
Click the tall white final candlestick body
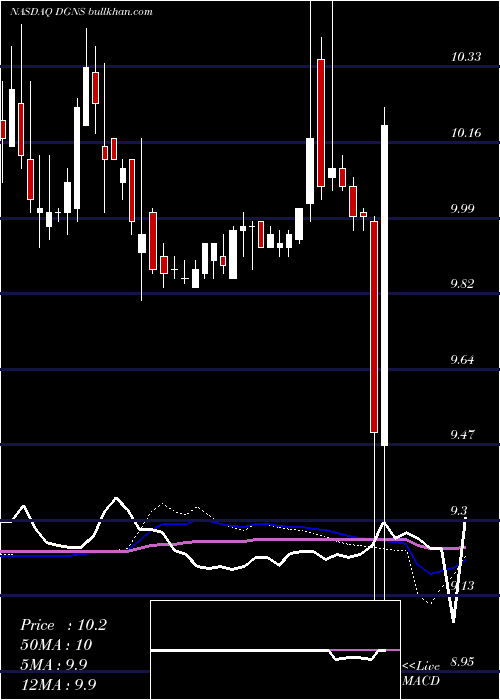click(384, 285)
